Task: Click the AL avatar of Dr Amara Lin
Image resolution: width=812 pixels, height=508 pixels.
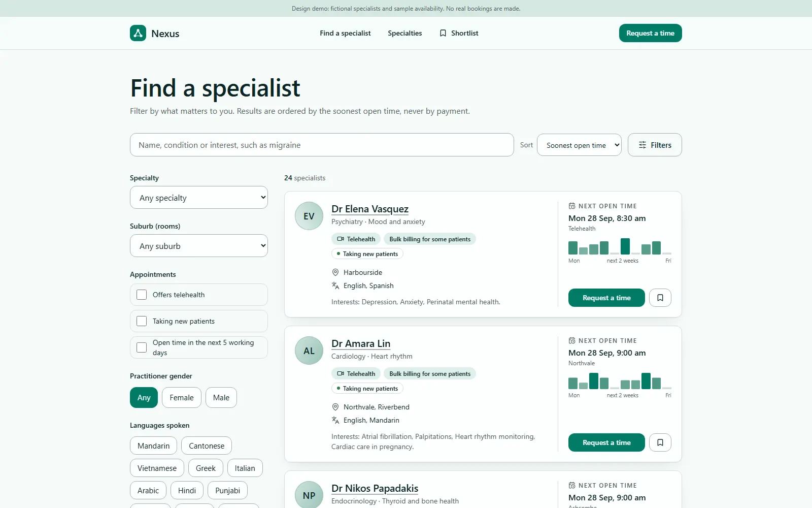Action: click(x=309, y=351)
